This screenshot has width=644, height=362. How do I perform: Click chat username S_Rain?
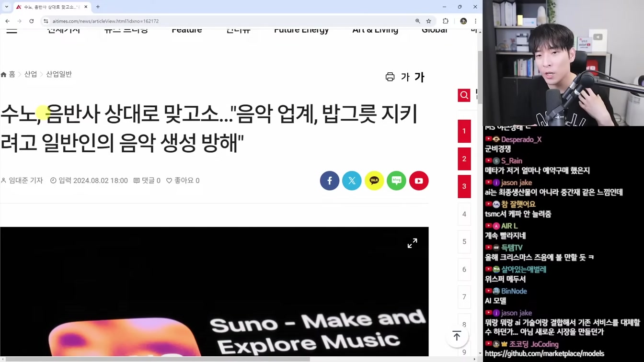512,161
